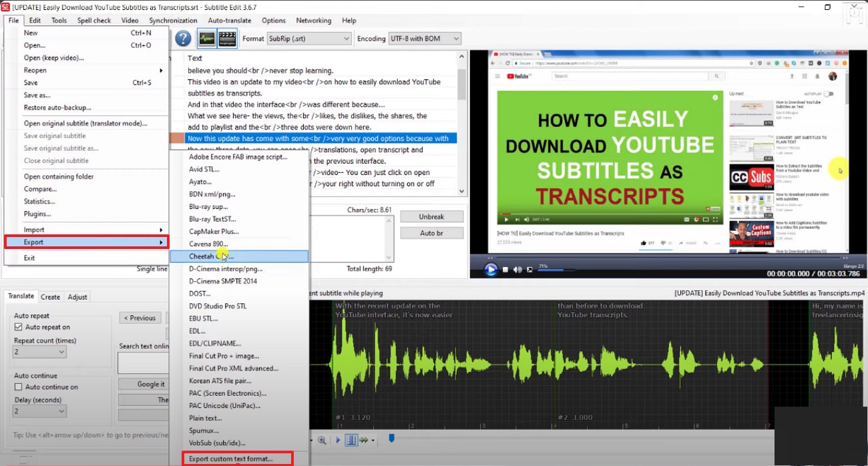Open the Help question mark icon
The height and width of the screenshot is (466, 868).
(x=184, y=39)
